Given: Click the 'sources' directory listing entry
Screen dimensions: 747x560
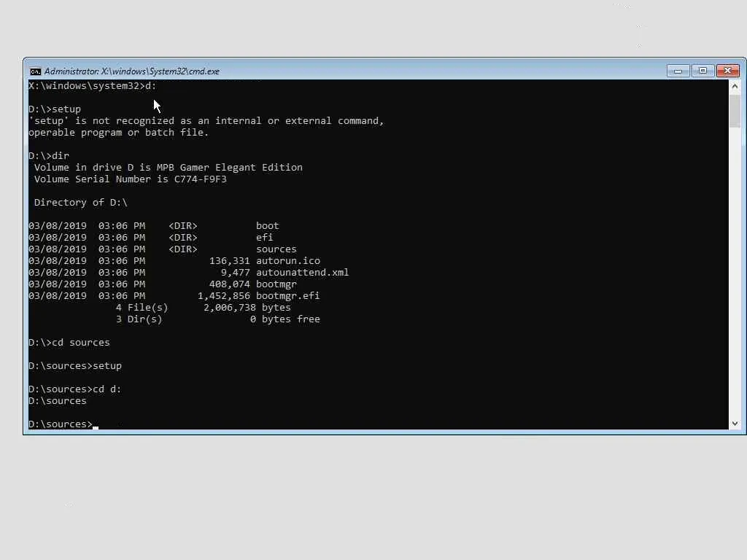Looking at the screenshot, I should coord(276,249).
